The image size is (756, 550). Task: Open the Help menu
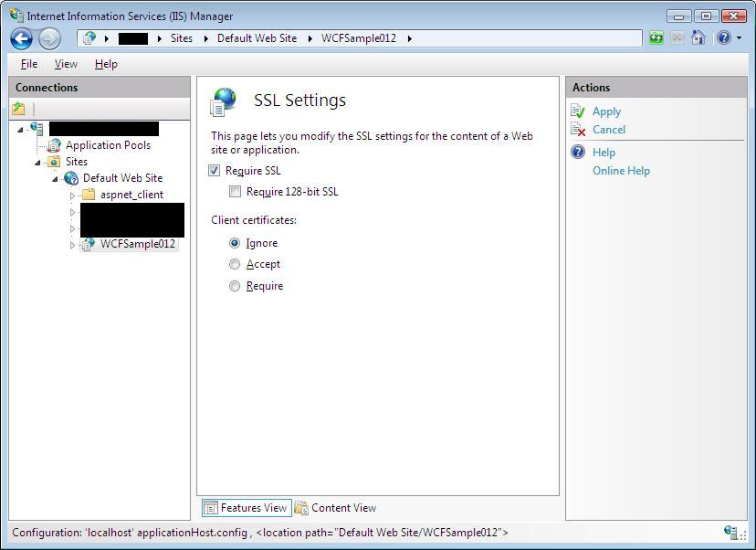pyautogui.click(x=106, y=64)
